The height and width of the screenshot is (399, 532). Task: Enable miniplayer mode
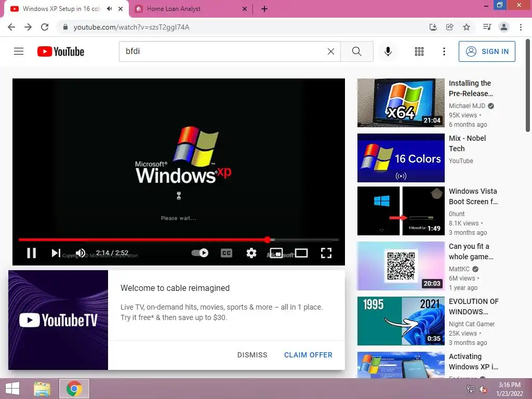(x=276, y=253)
